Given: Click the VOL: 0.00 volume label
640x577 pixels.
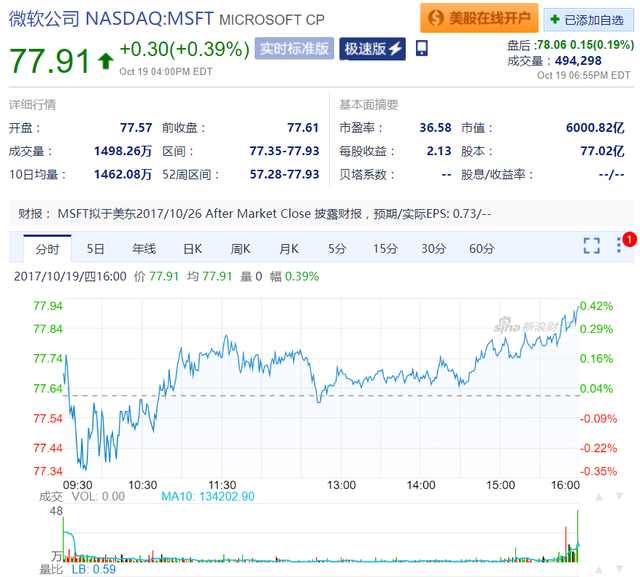Looking at the screenshot, I should coord(98,497).
